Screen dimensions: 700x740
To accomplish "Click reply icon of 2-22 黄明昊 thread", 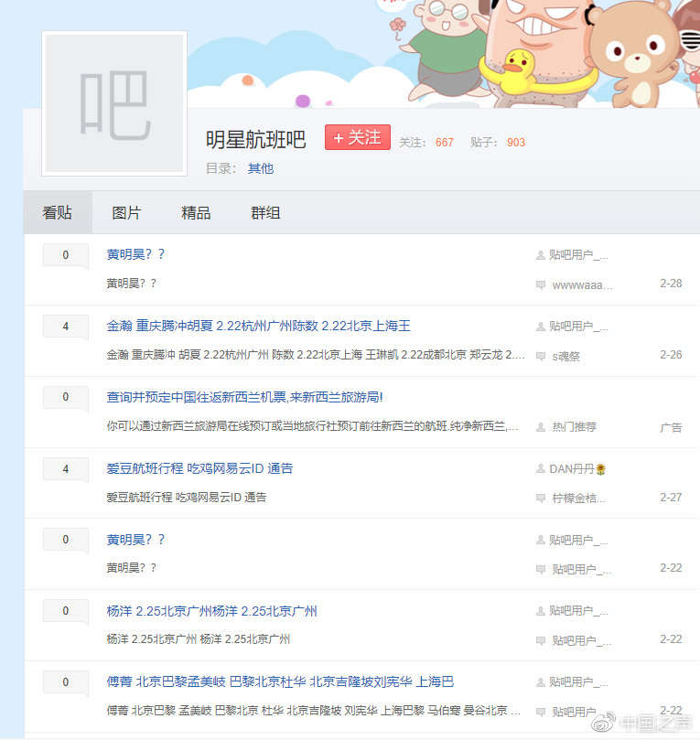I will click(x=541, y=570).
